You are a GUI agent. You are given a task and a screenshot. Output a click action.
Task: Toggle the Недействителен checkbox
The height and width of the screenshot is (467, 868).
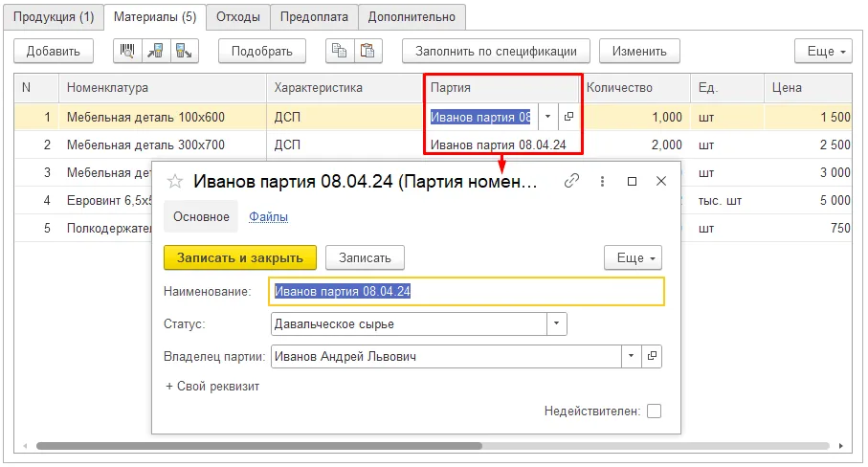654,411
